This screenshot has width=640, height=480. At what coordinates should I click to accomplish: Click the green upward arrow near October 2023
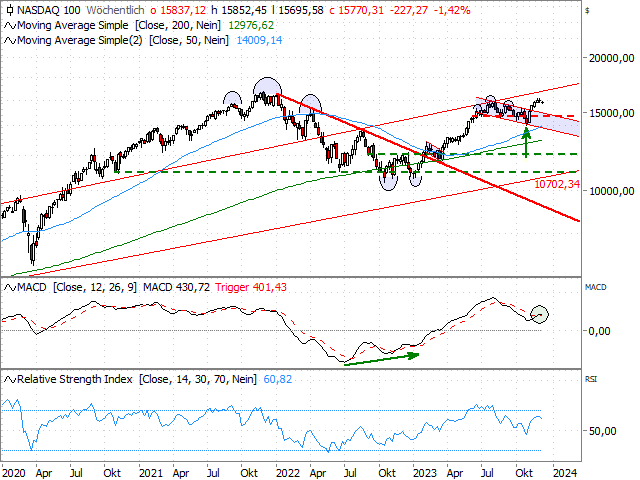pyautogui.click(x=526, y=142)
